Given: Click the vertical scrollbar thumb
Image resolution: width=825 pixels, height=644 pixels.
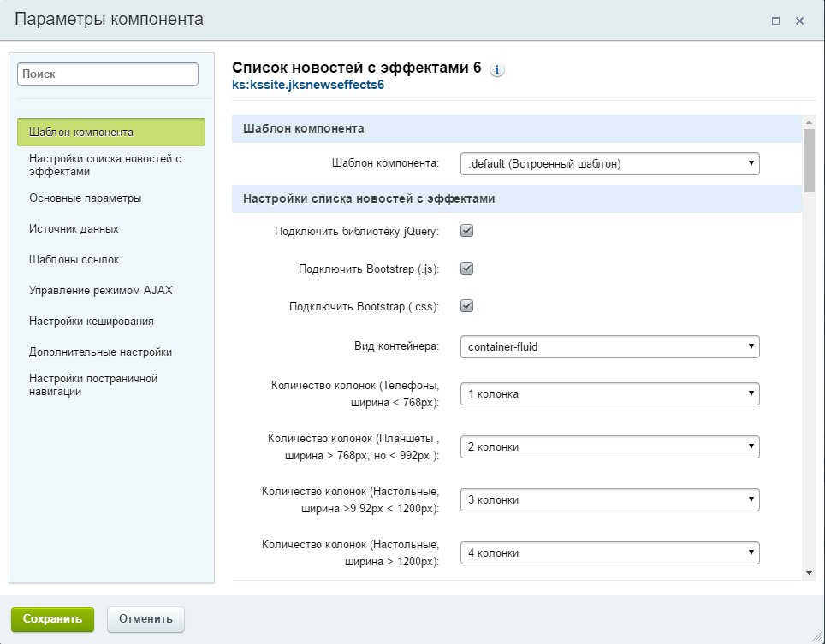Looking at the screenshot, I should pos(810,160).
